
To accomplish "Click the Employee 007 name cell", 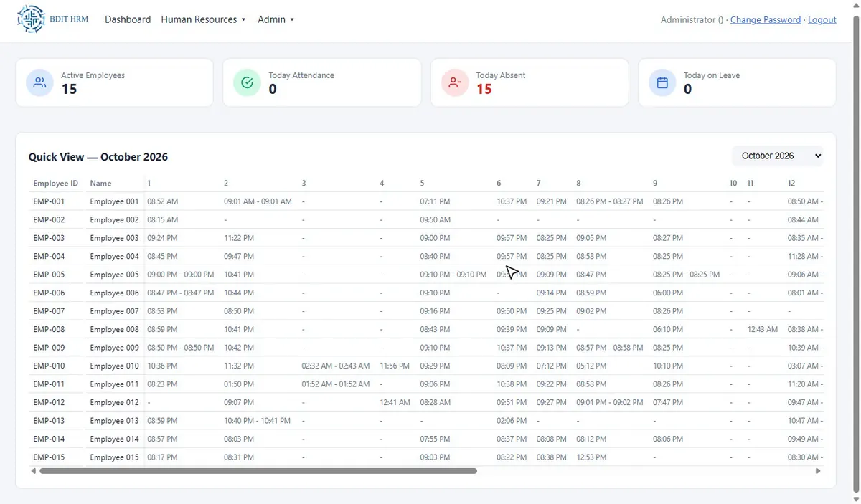I will 115,311.
